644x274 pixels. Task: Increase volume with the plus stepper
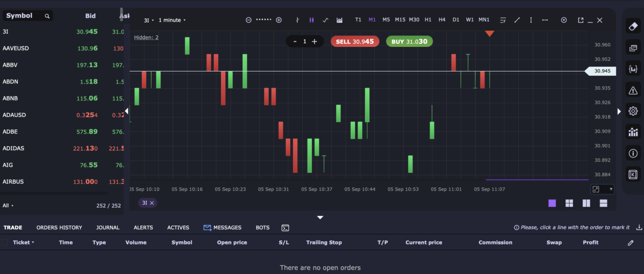(x=314, y=41)
